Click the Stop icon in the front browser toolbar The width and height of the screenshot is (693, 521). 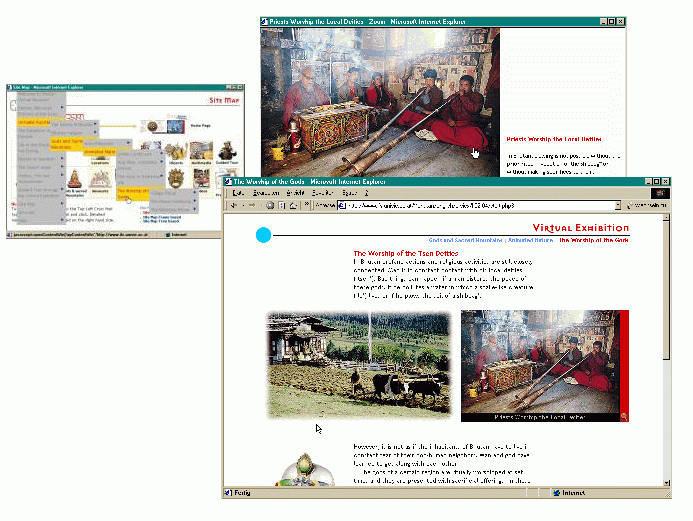[x=270, y=205]
